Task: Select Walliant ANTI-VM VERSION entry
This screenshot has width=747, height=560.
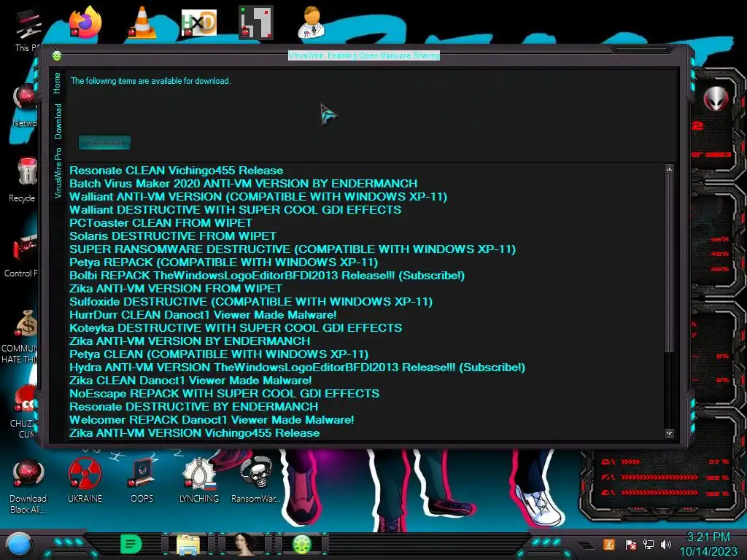Action: (x=258, y=197)
